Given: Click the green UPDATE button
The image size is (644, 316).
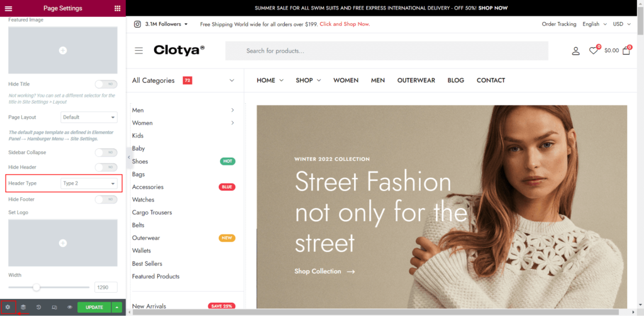Looking at the screenshot, I should click(x=94, y=307).
